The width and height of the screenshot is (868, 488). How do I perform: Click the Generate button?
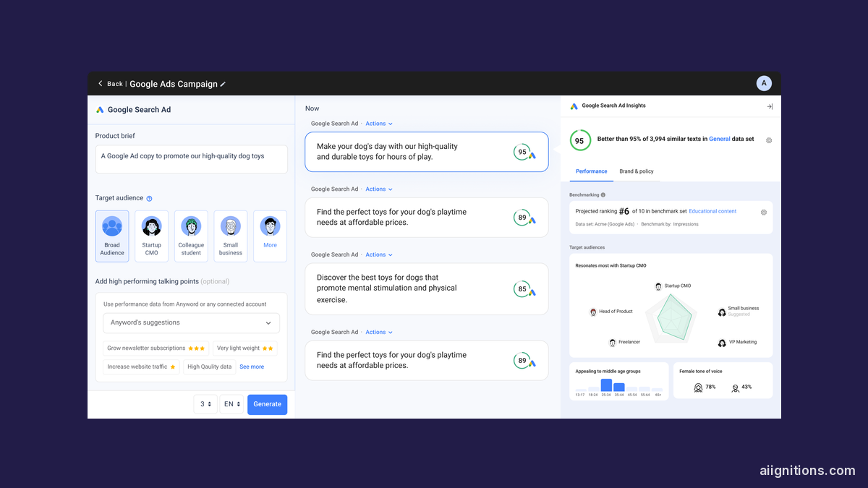[x=267, y=404]
